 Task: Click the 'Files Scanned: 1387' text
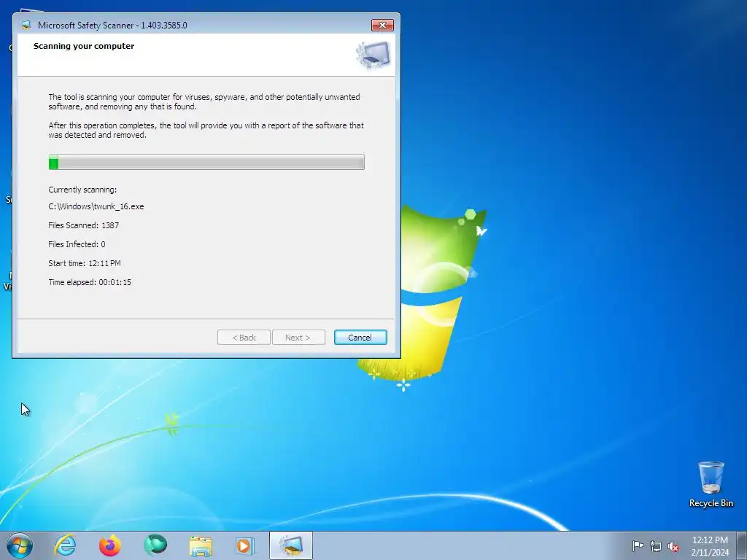click(x=83, y=225)
